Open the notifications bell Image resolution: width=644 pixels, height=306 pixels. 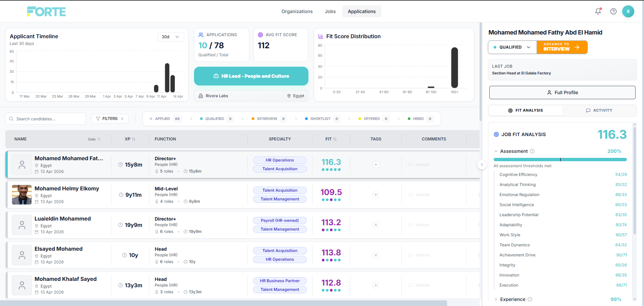[598, 11]
